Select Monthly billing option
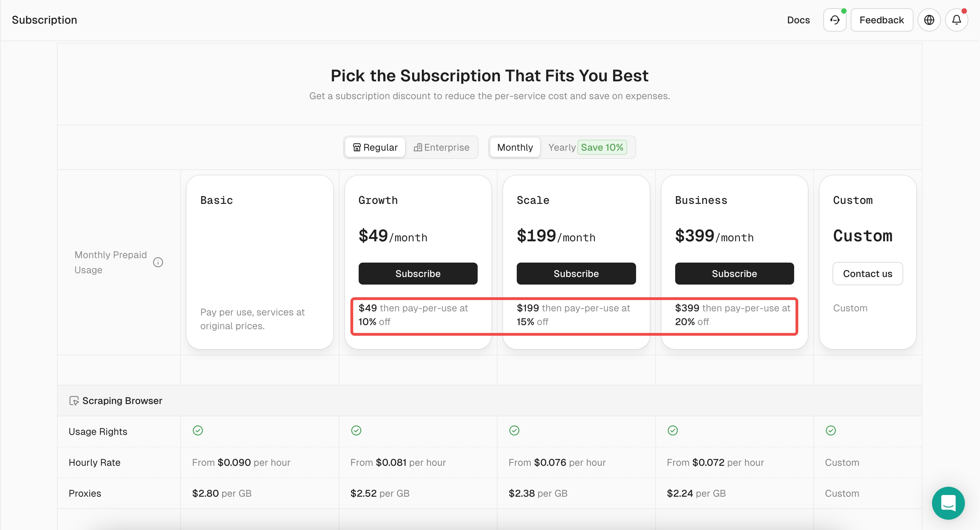 pyautogui.click(x=515, y=147)
